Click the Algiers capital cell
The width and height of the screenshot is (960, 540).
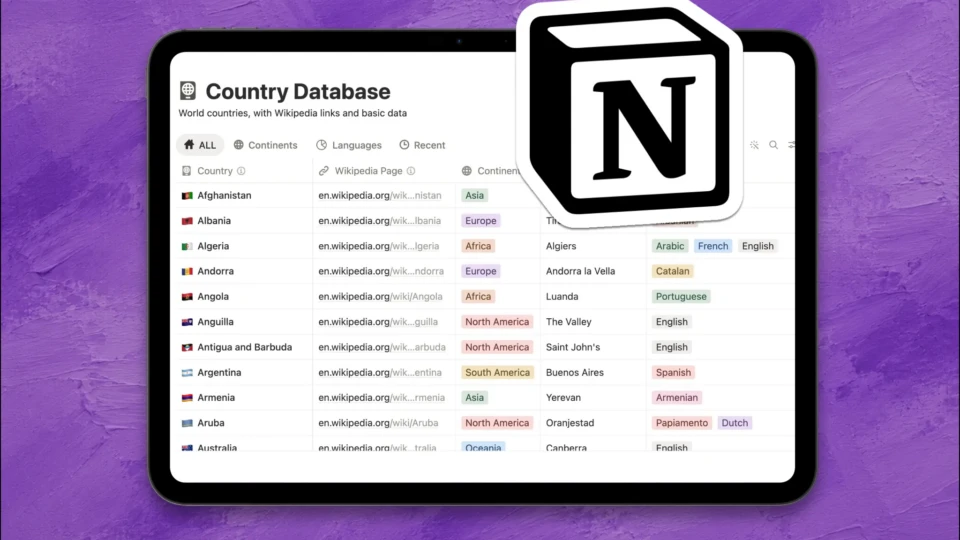(561, 246)
